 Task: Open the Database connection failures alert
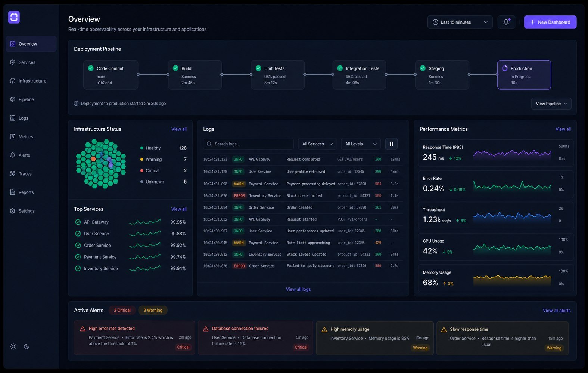click(x=255, y=337)
